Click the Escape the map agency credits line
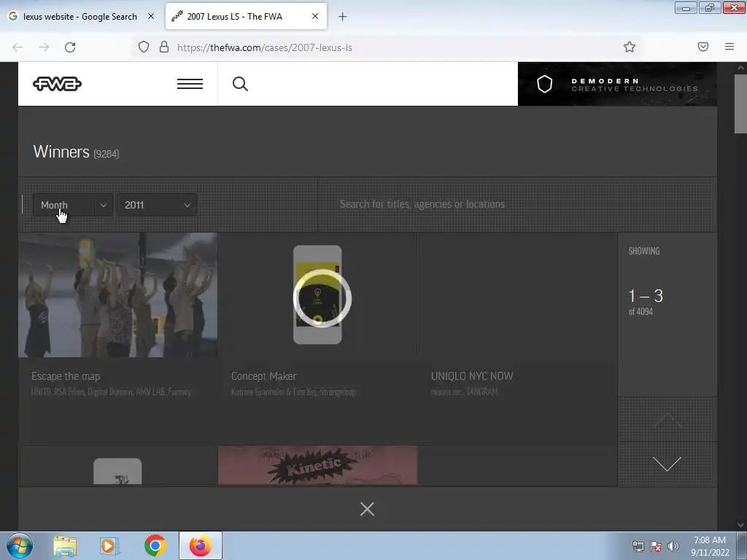 pyautogui.click(x=111, y=392)
